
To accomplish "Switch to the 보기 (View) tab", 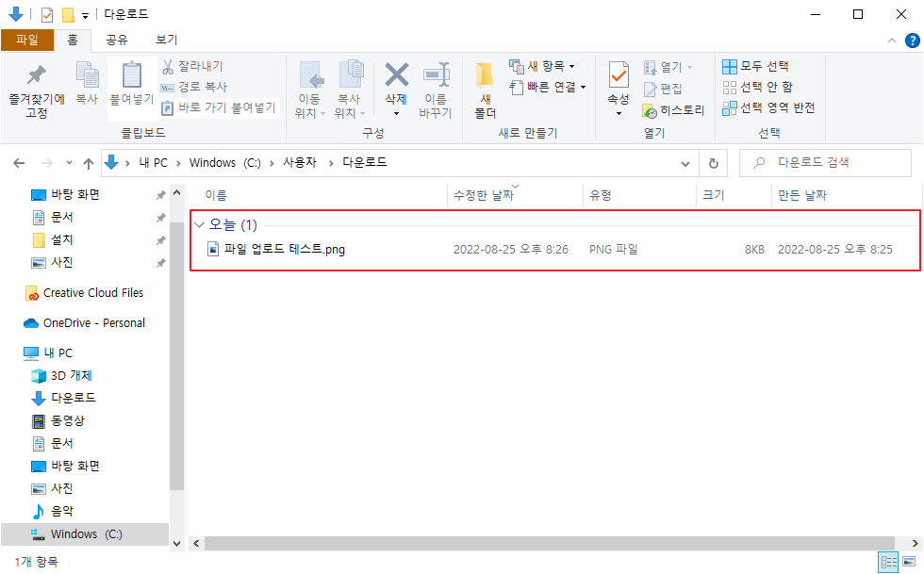I will [x=166, y=40].
